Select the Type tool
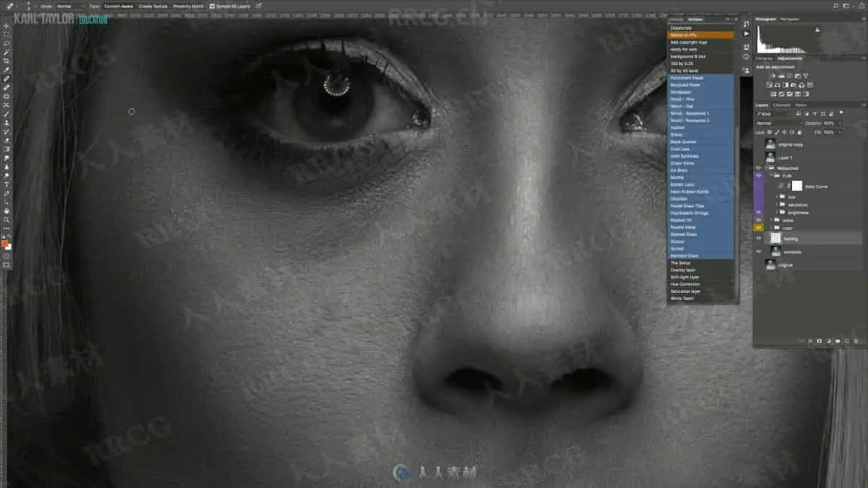This screenshot has height=488, width=868. point(7,184)
